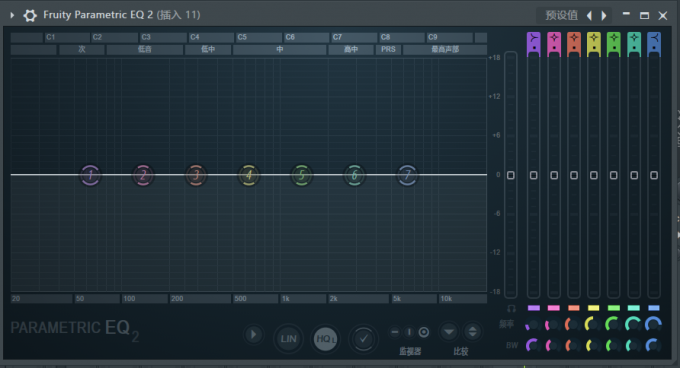Click the purple band 1 BW knob
This screenshot has height=368, width=680.
(533, 345)
